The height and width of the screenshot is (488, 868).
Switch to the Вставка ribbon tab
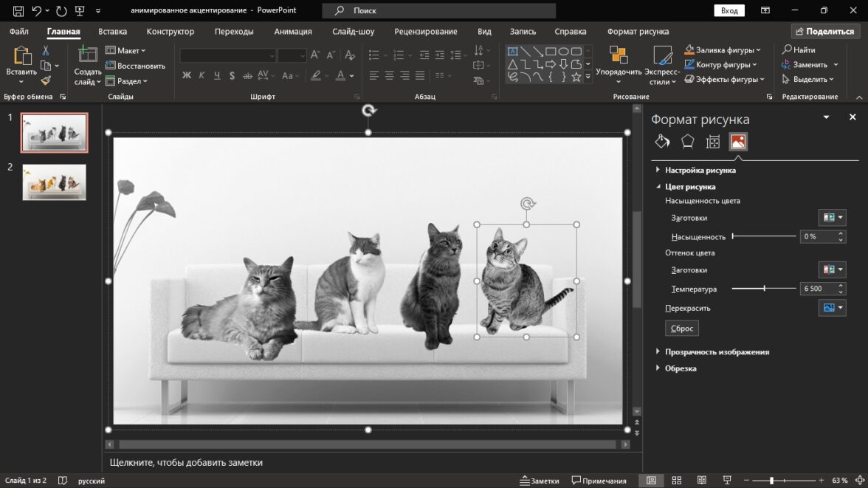click(x=112, y=32)
